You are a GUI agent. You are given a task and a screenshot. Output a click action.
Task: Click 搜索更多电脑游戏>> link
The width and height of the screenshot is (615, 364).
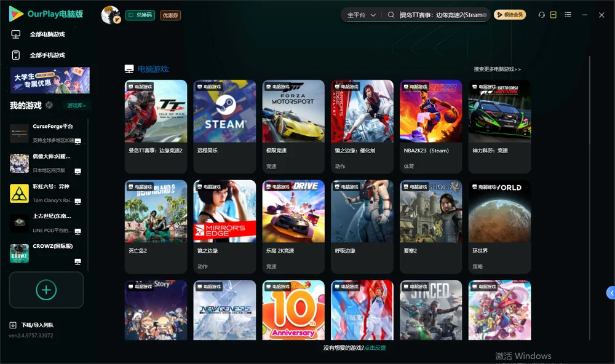[x=498, y=69]
